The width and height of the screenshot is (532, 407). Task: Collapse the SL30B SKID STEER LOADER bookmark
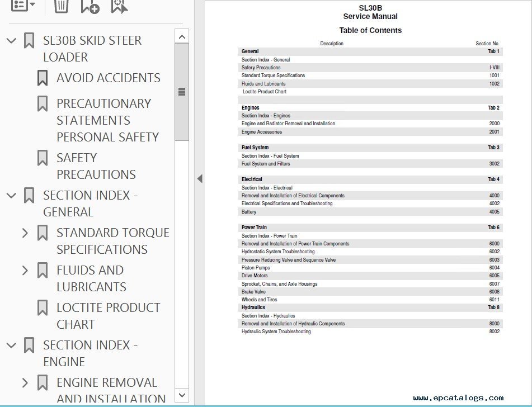coord(12,41)
